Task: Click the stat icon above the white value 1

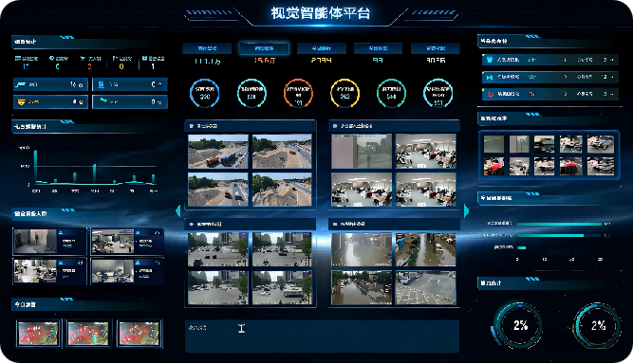Action: [x=144, y=58]
